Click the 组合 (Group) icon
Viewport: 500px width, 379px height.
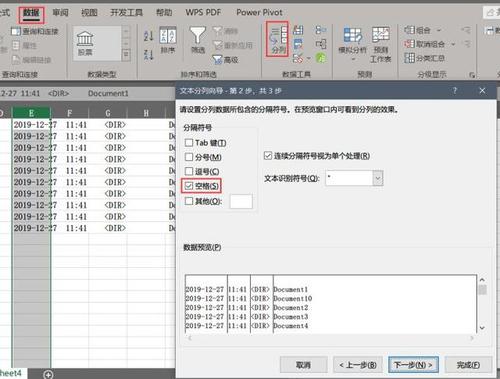[409, 30]
